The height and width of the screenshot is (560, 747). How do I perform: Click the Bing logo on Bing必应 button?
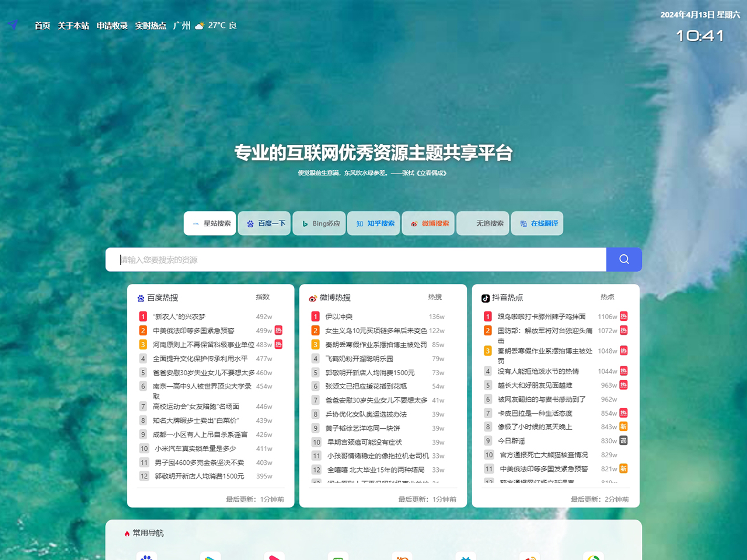click(x=304, y=223)
